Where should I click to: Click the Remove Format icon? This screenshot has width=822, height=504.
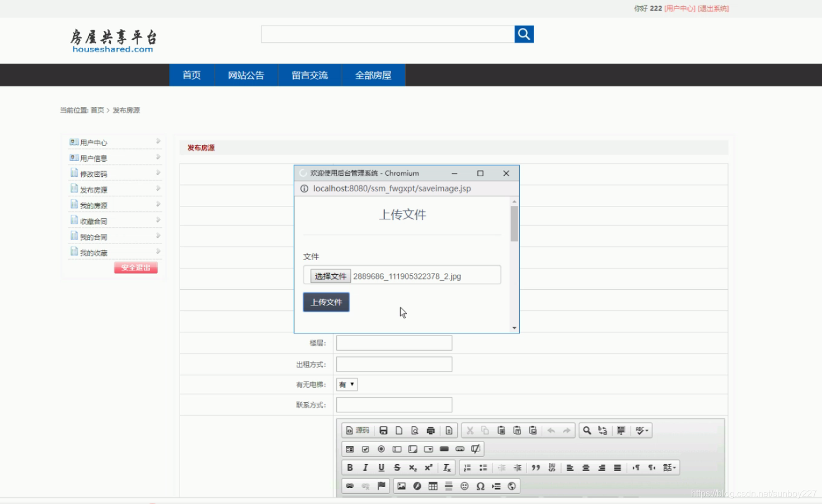[447, 468]
